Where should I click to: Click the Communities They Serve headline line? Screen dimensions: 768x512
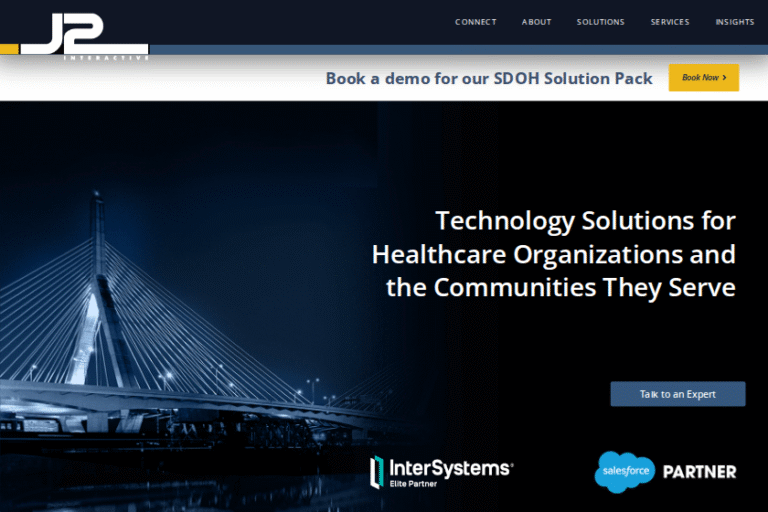(x=560, y=288)
